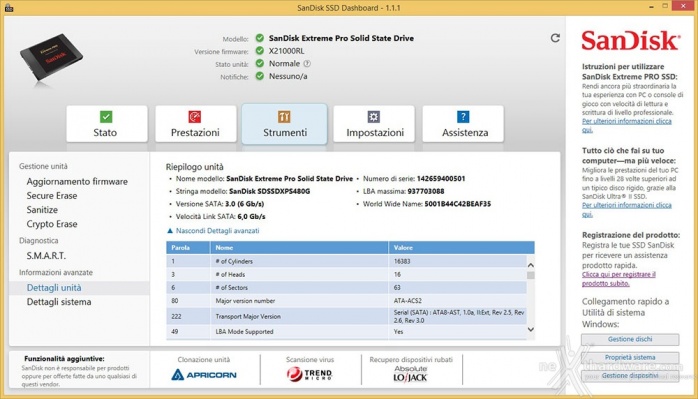
Task: Click the firmware version X21000RL
Action: [x=286, y=51]
